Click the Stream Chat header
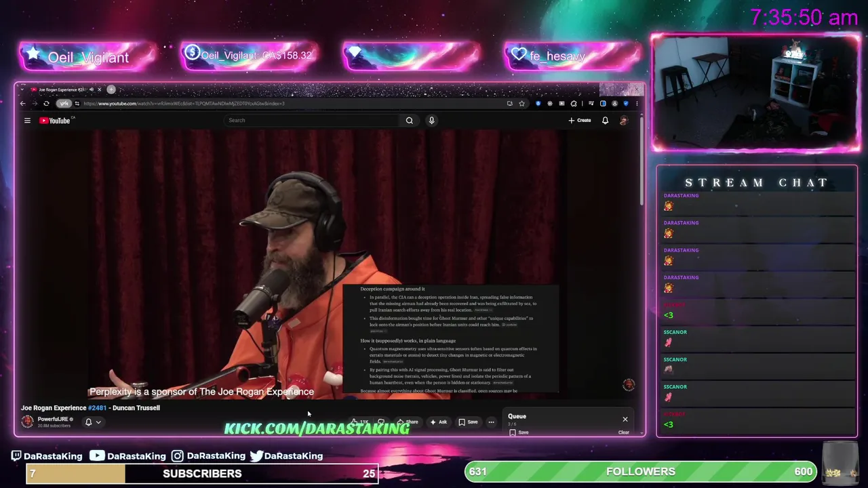 (757, 183)
